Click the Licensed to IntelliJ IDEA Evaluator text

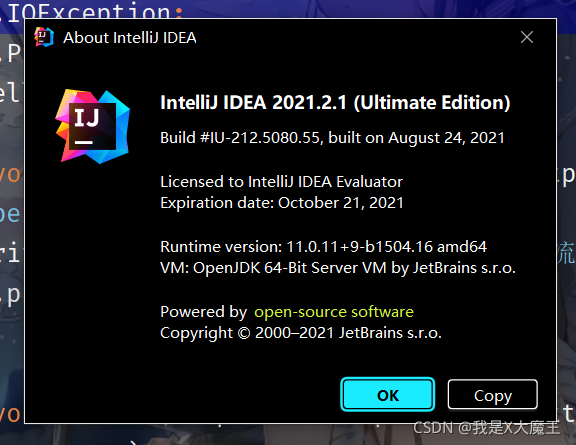coord(281,182)
